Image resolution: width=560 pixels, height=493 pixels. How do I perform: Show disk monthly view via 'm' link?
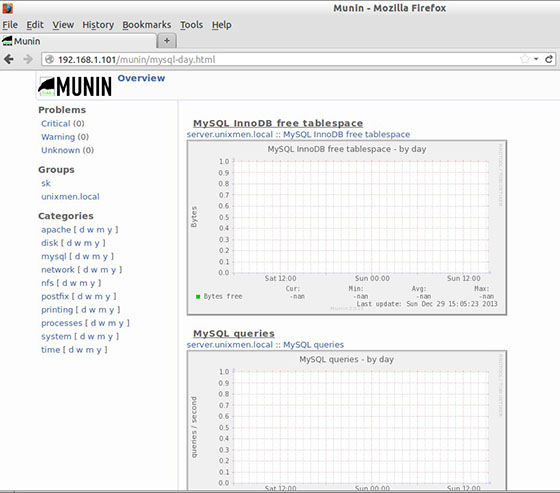coord(88,243)
